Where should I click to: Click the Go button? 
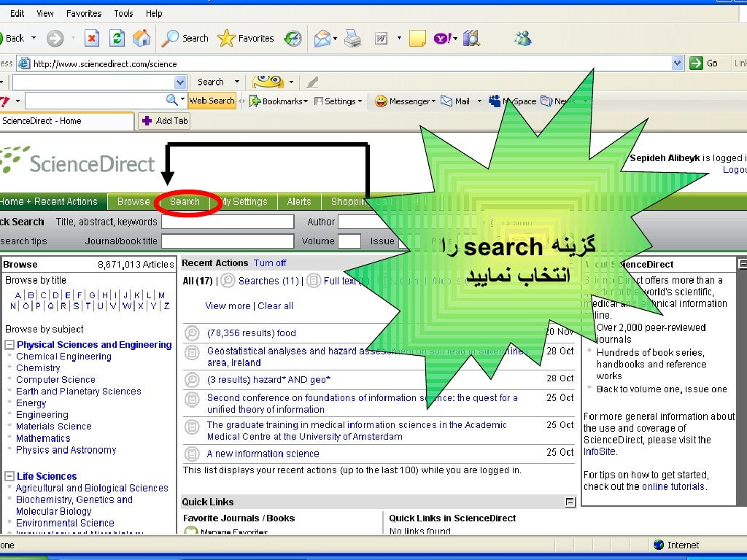pos(704,63)
